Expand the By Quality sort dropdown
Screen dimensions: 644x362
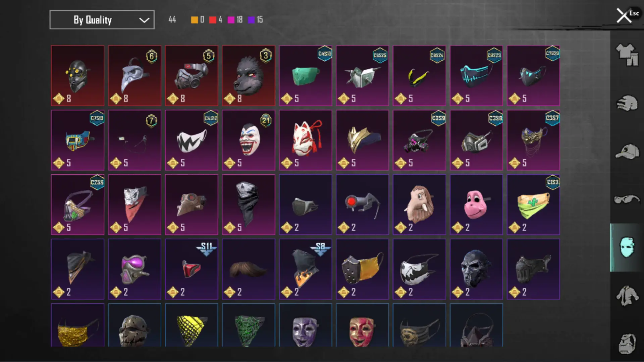[102, 20]
